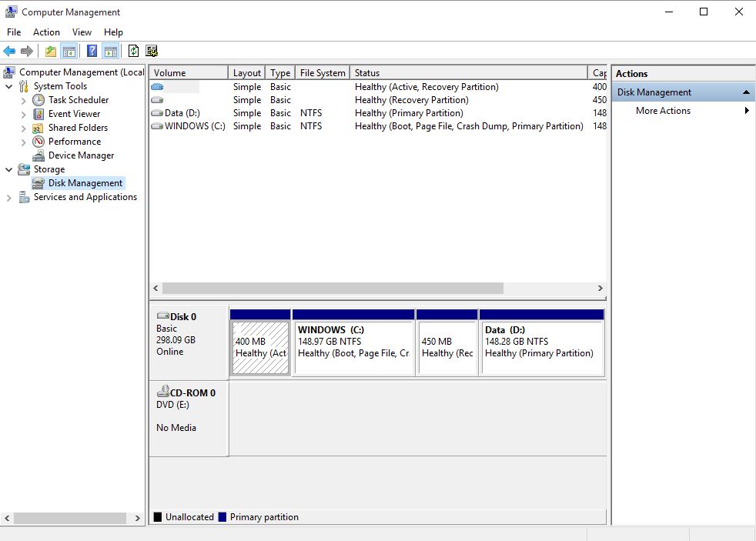Select Healthy (Active, Recovery Partition) volume row status
Image resolution: width=756 pixels, height=541 pixels.
tap(427, 87)
